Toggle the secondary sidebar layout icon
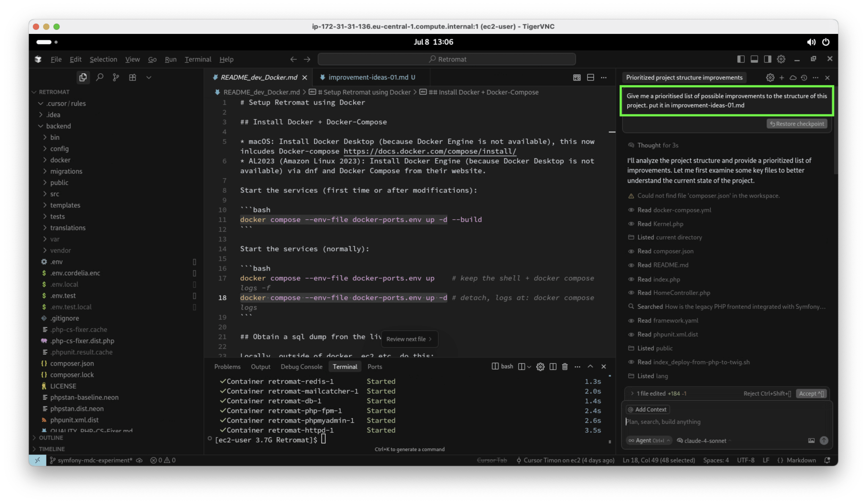 pos(767,59)
